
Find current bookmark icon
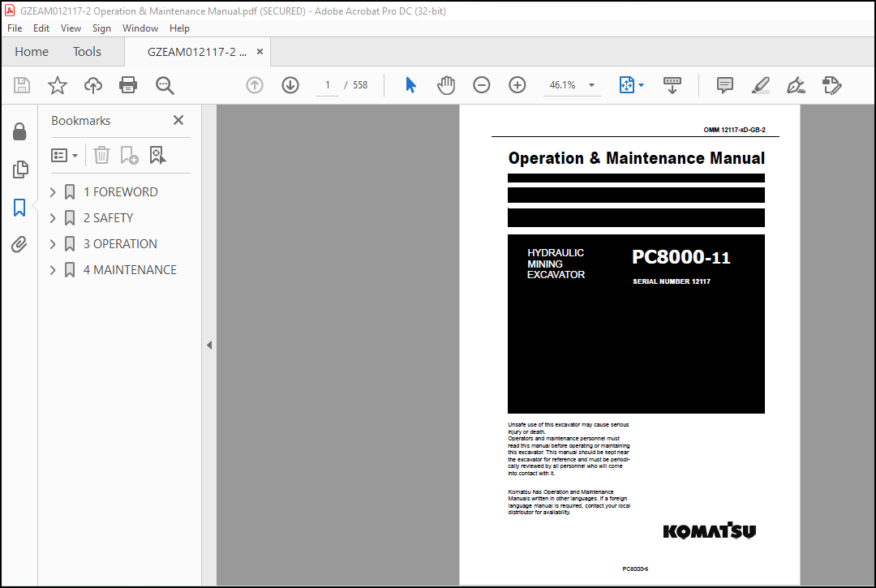pyautogui.click(x=157, y=155)
